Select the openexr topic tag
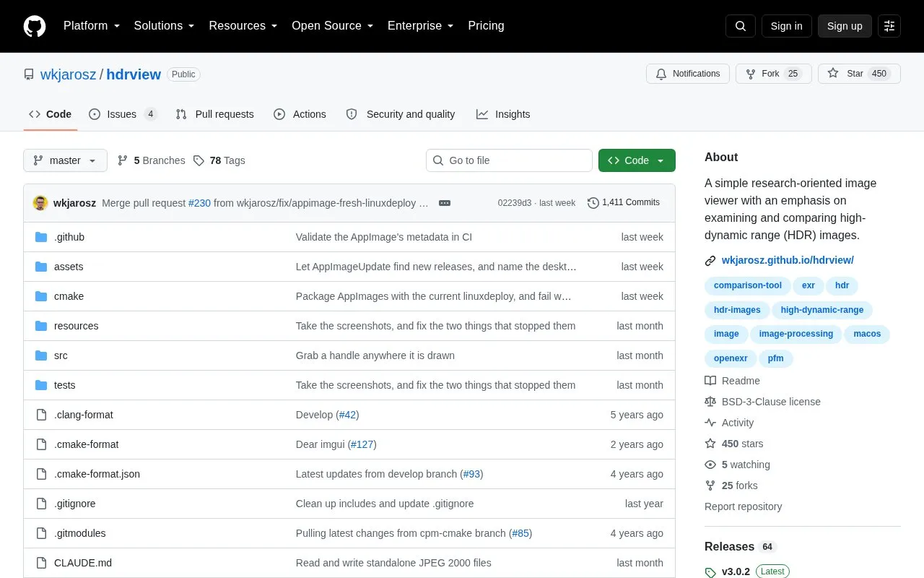Screen dimensions: 924x578 (x=731, y=358)
